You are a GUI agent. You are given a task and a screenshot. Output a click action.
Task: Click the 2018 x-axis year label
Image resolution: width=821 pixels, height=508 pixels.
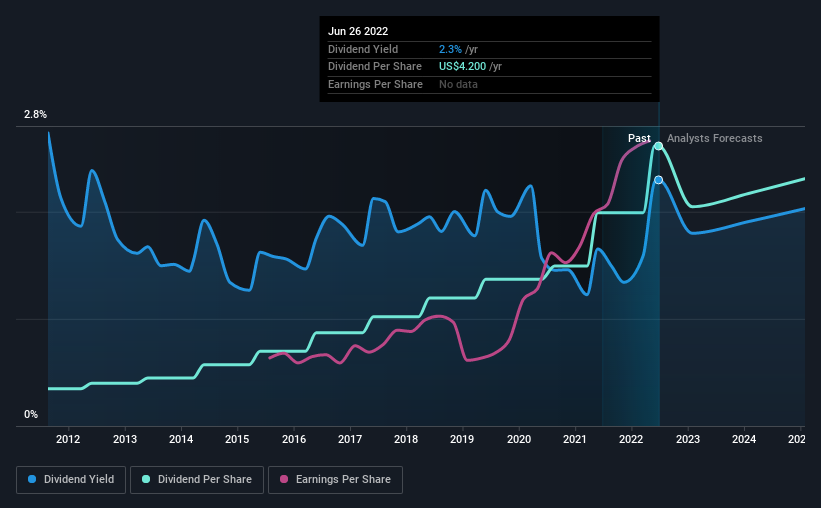click(406, 439)
